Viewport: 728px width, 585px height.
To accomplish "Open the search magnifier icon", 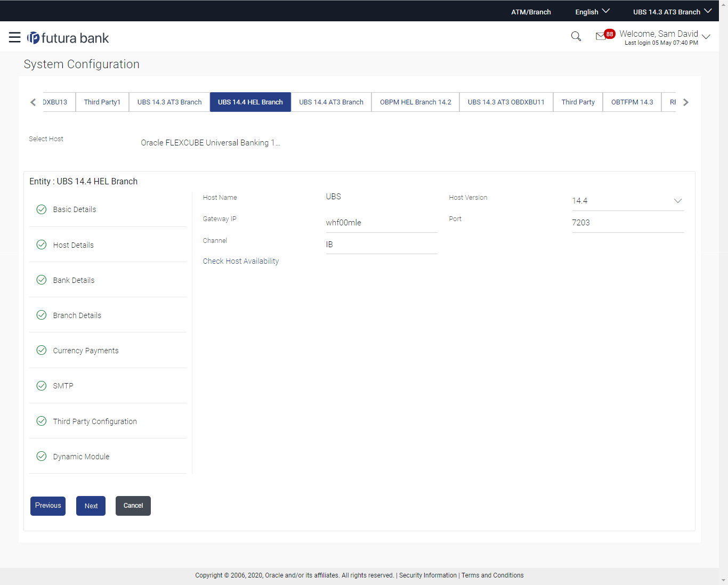I will coord(576,36).
